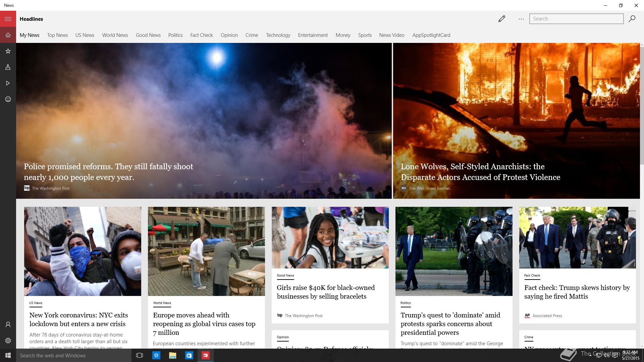Click the smiling girl photo thumbnail

(330, 237)
